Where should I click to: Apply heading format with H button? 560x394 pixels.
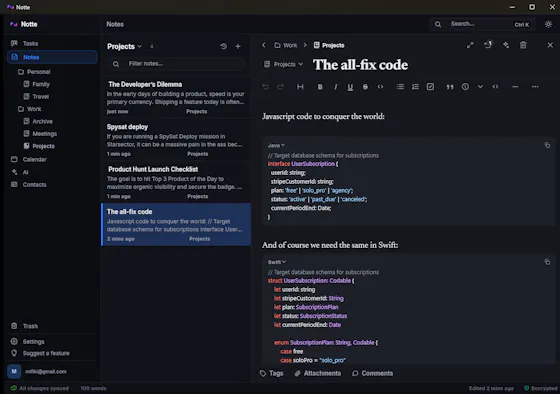(300, 87)
